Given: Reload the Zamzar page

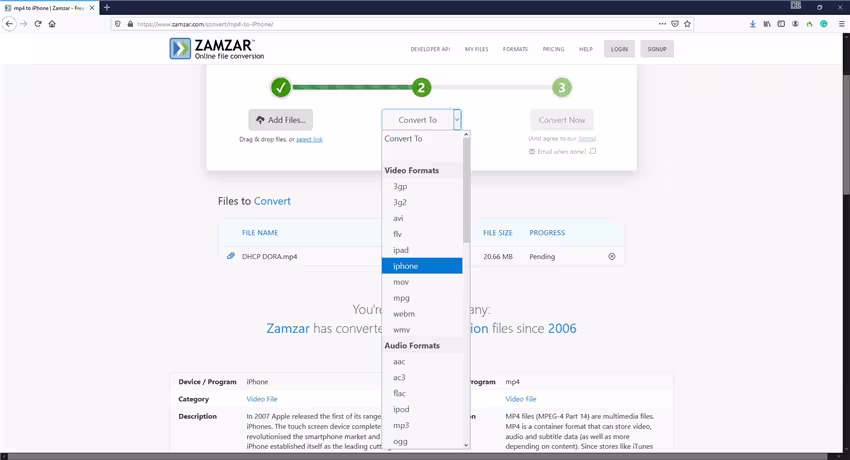Looking at the screenshot, I should pyautogui.click(x=38, y=24).
